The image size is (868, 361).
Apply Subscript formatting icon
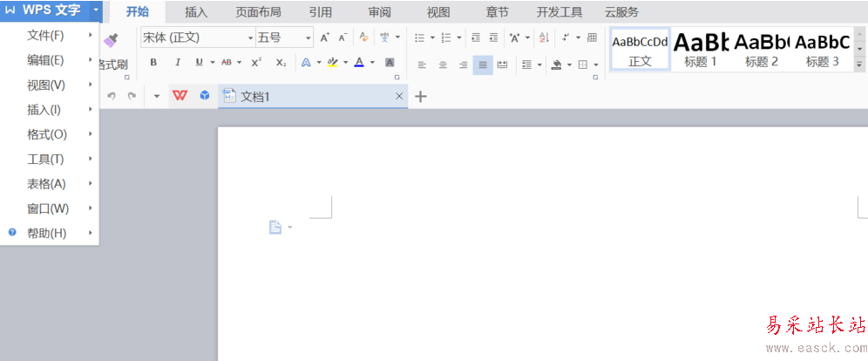click(281, 63)
